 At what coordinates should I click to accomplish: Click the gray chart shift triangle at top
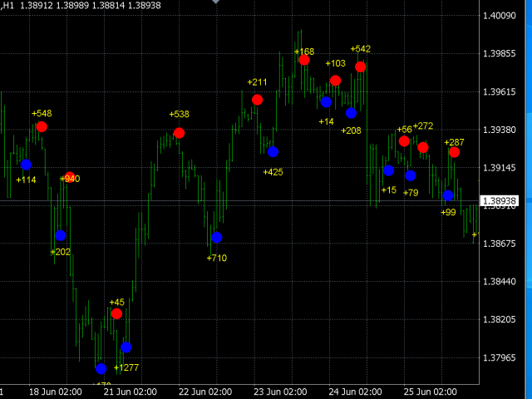[216, 2]
